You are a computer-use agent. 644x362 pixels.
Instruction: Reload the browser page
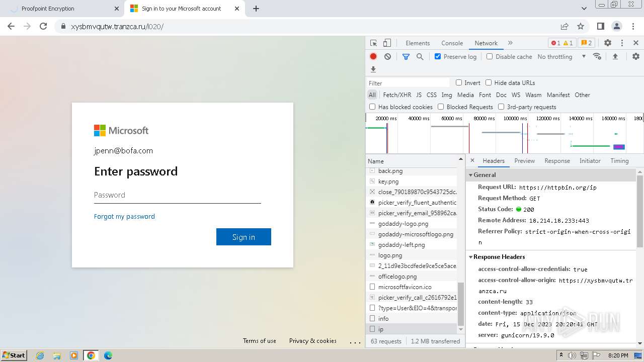click(x=43, y=26)
